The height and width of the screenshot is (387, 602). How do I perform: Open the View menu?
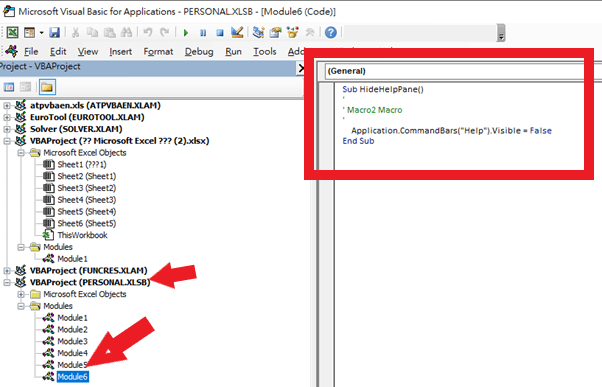(x=88, y=51)
